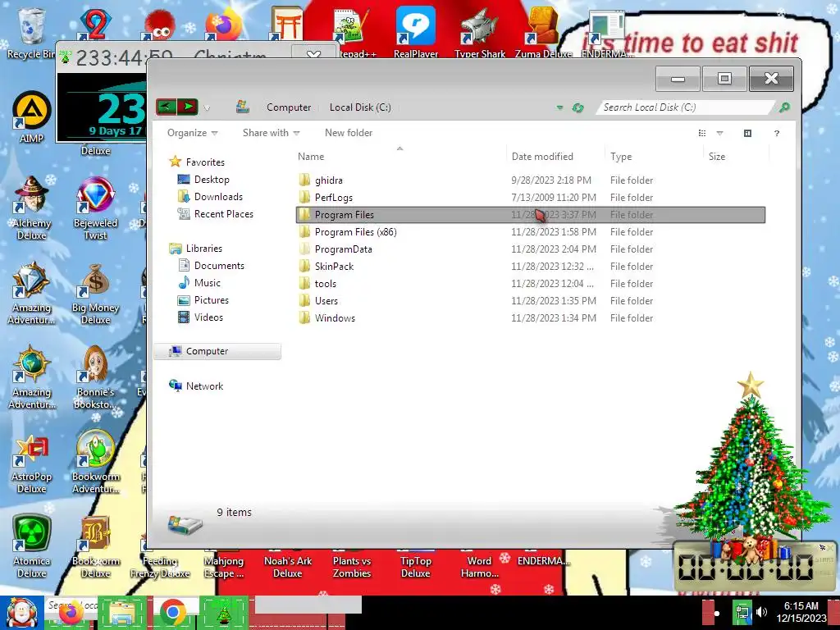The image size is (840, 630).
Task: Open Alchemy Deluxe desktop shortcut
Action: 31,208
